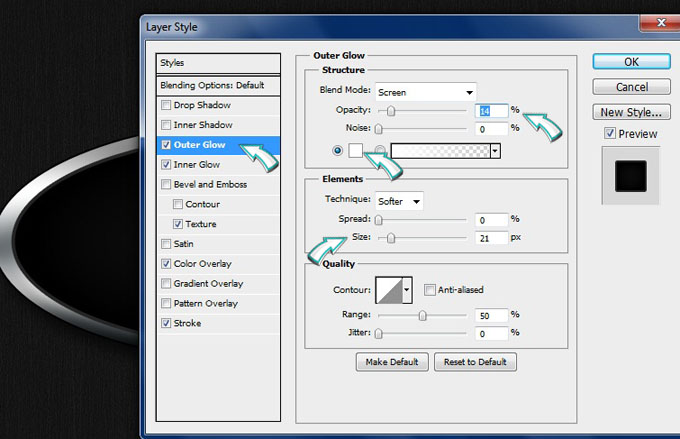
Task: Open the gradient picker dropdown arrow
Action: 493,151
